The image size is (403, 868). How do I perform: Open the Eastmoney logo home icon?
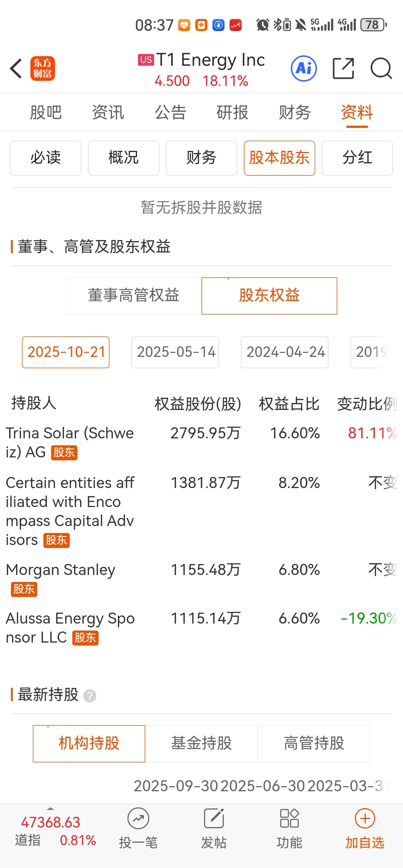[42, 68]
